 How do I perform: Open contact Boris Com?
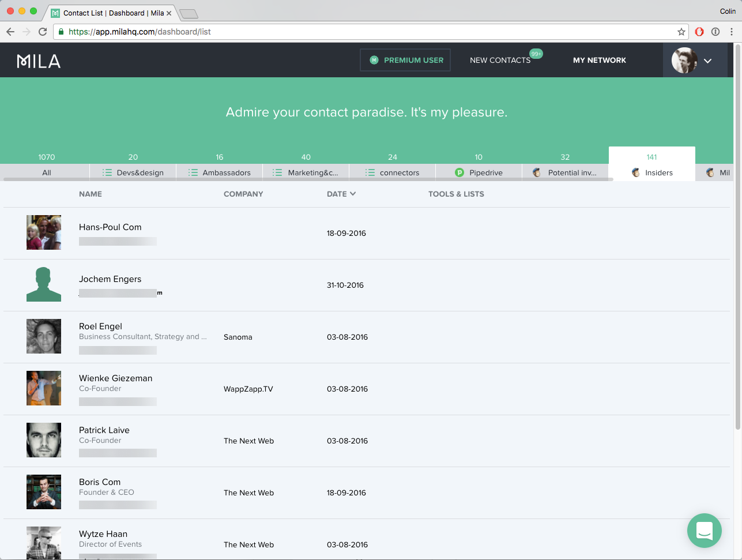tap(100, 482)
